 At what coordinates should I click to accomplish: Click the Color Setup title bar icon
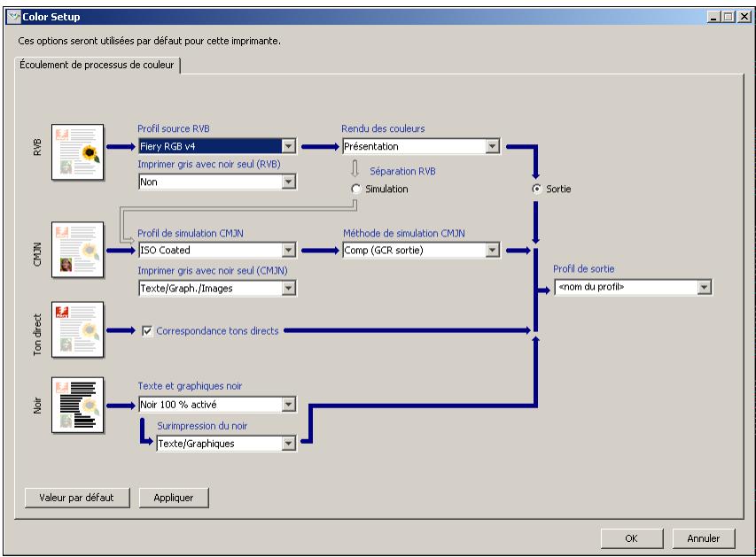(13, 17)
